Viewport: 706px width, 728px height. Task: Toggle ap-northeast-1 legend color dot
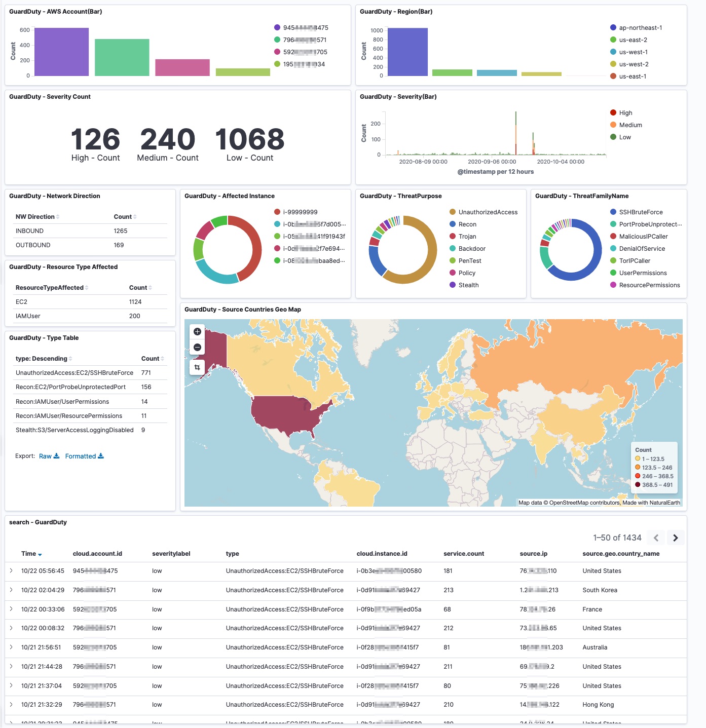click(x=613, y=28)
